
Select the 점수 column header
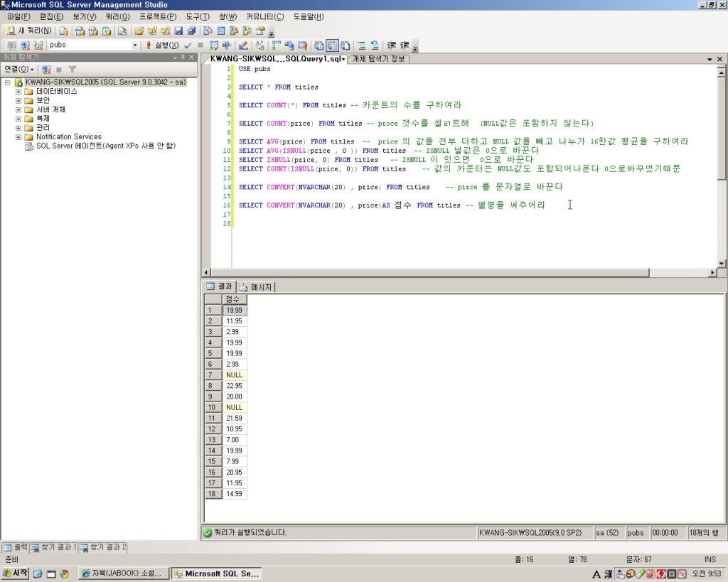coord(235,299)
